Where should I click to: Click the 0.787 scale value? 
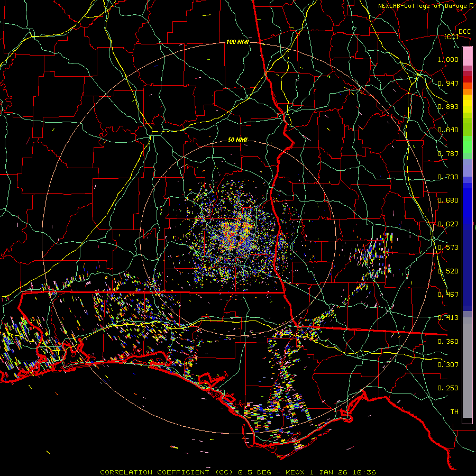pyautogui.click(x=448, y=153)
